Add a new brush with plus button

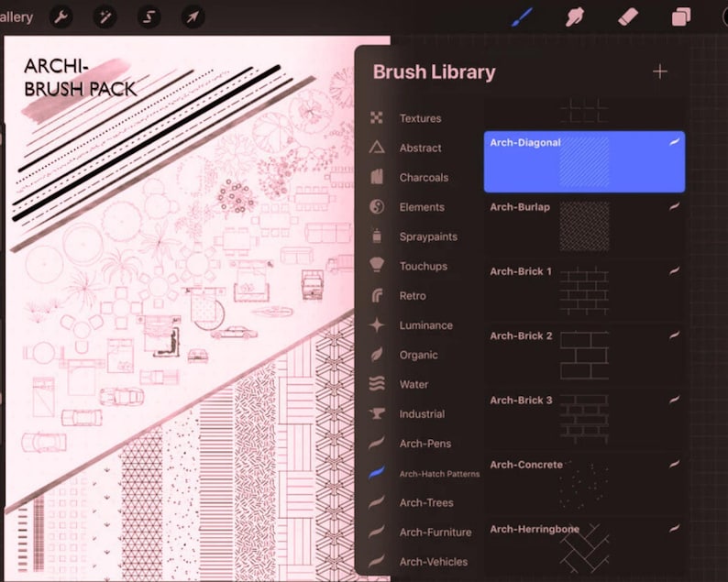(660, 71)
